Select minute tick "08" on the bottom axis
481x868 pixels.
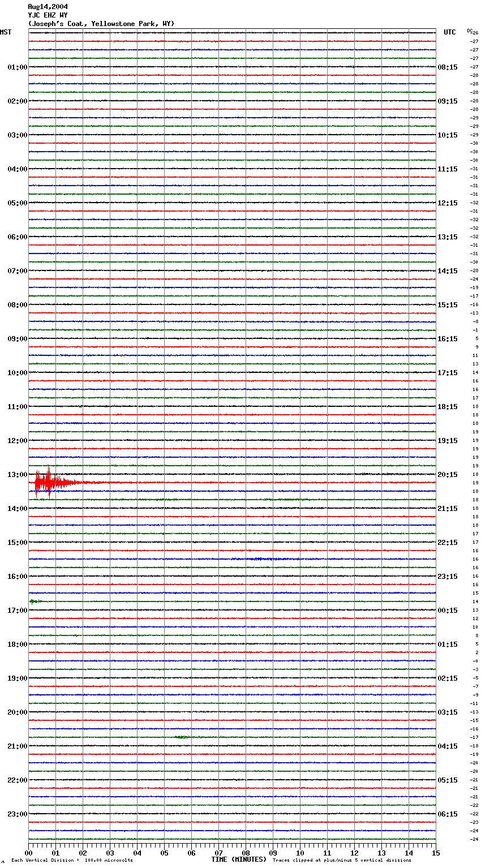246,853
